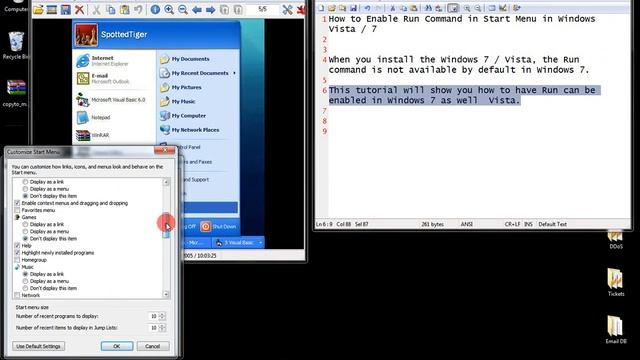This screenshot has height=360, width=640.
Task: Expand My Recent Documents arrow in the picture
Action: tap(234, 73)
